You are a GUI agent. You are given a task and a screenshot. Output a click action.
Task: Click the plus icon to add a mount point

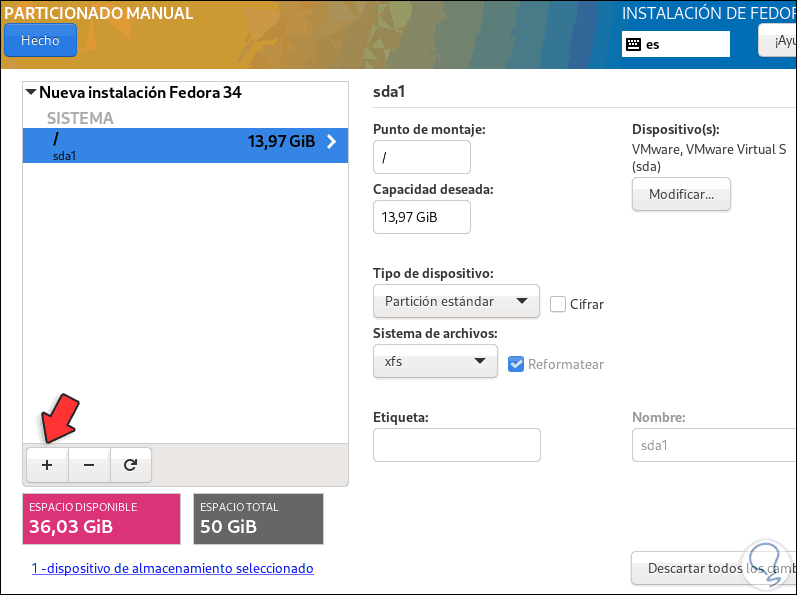(x=46, y=465)
